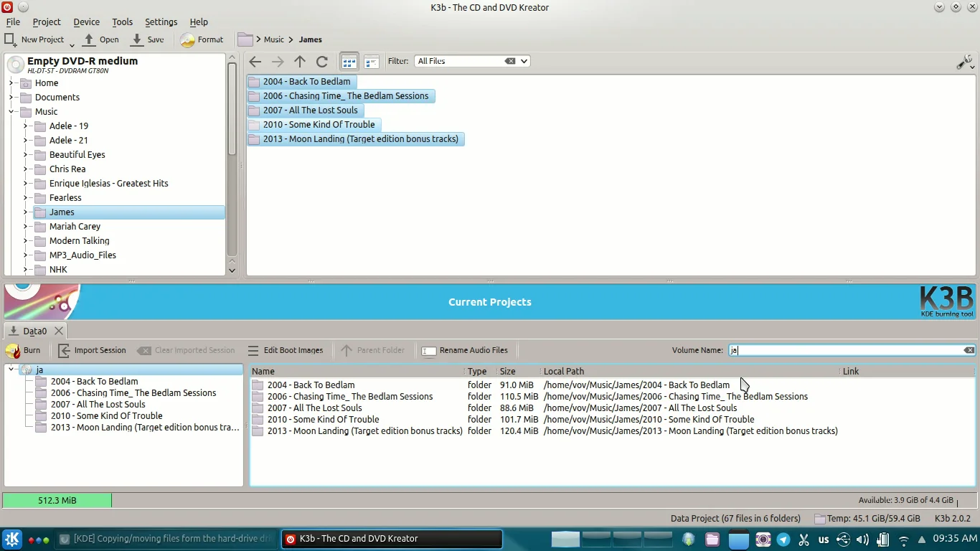Click the Burn button
The image size is (980, 551).
tap(23, 350)
